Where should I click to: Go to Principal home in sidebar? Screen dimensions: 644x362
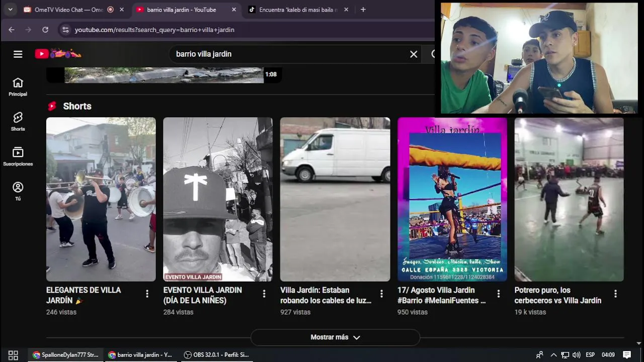tap(18, 87)
